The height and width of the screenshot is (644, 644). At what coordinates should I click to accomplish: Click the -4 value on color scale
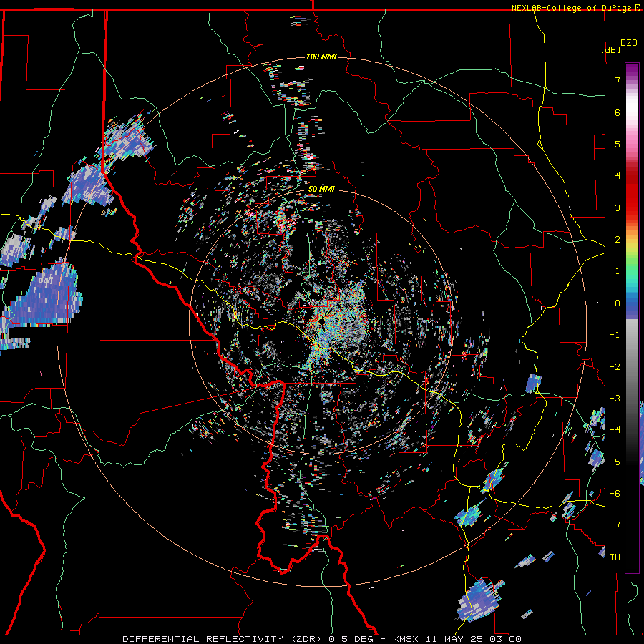(615, 430)
